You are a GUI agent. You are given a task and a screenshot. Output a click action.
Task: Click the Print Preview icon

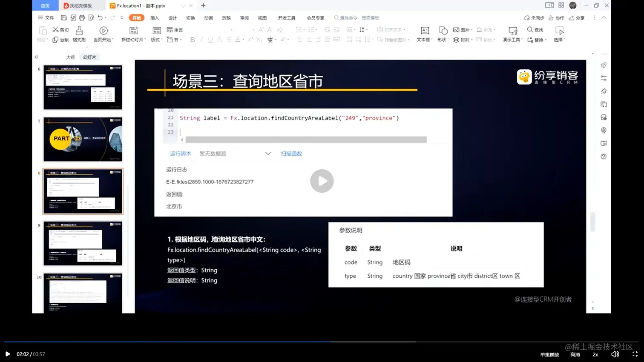[91, 18]
